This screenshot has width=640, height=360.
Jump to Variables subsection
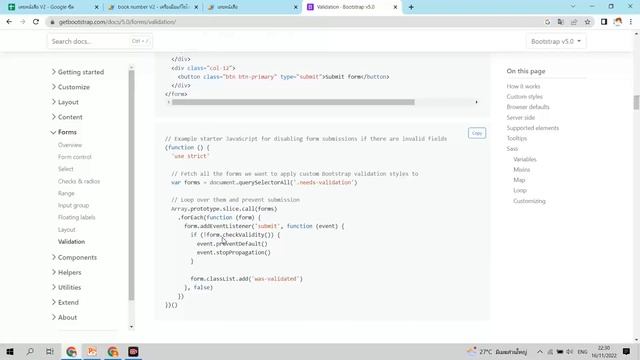click(524, 159)
